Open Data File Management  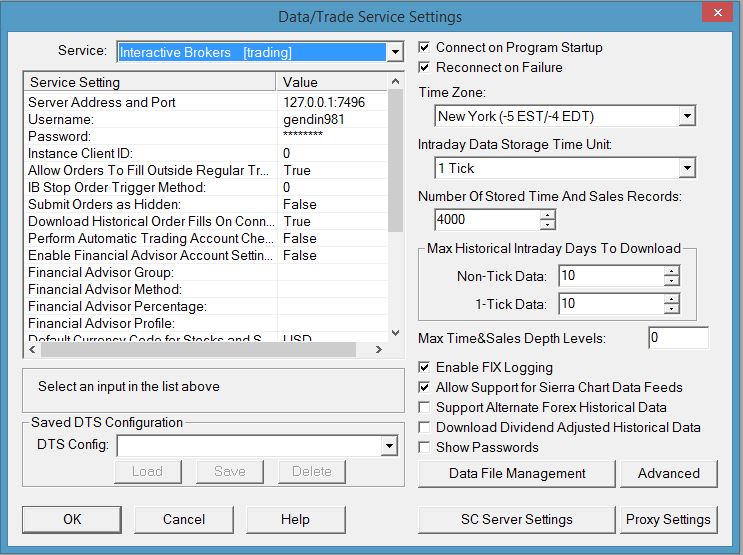tap(517, 473)
